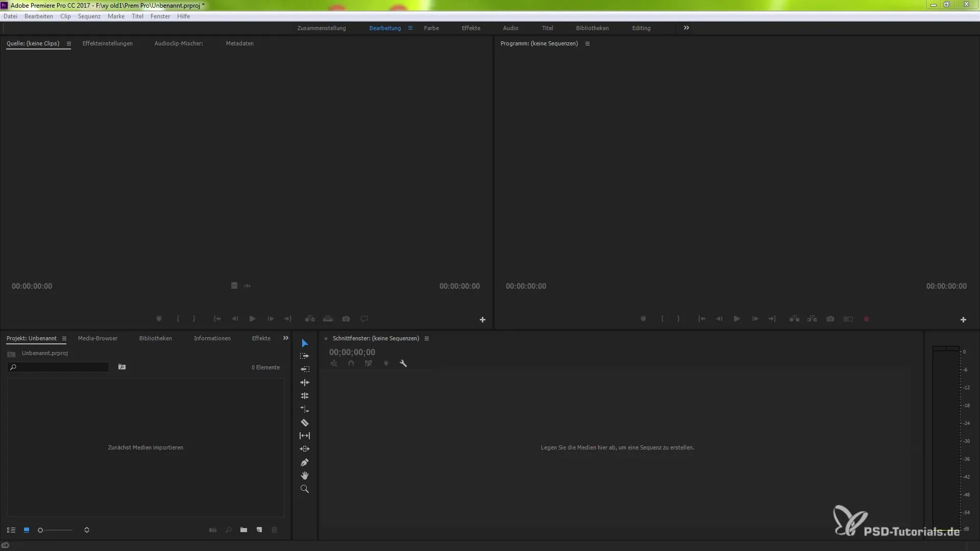980x551 pixels.
Task: Toggle nest sequence insert mode button
Action: [x=334, y=363]
